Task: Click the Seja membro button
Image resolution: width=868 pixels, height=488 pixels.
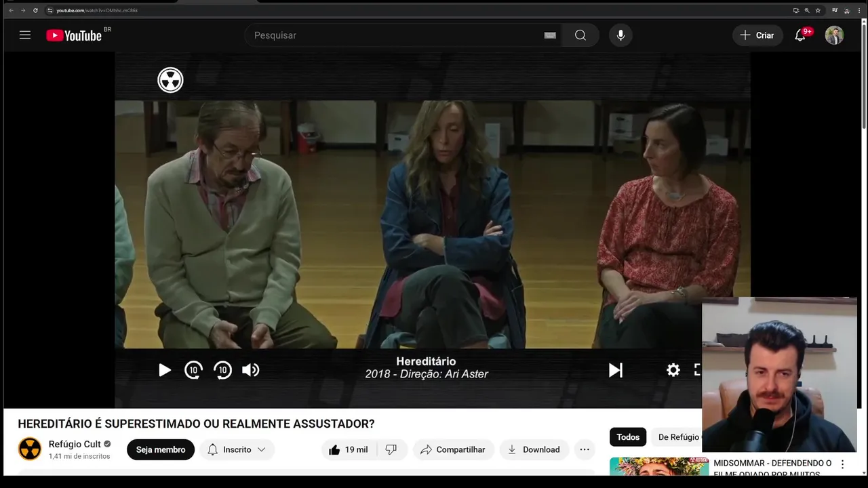Action: pyautogui.click(x=161, y=449)
